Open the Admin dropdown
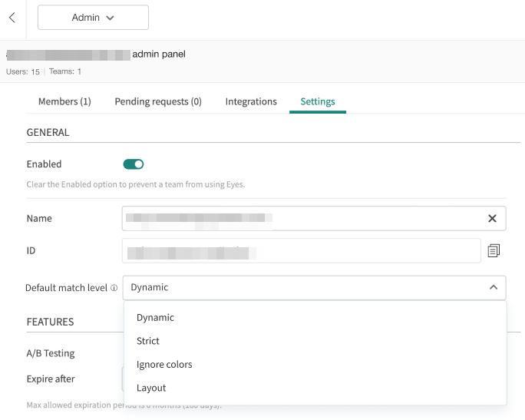 click(93, 18)
